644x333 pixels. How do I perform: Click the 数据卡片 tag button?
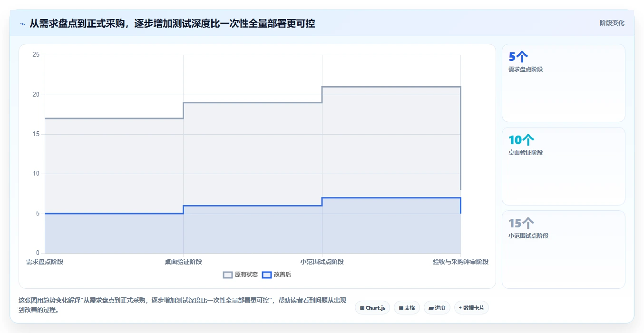tap(471, 308)
